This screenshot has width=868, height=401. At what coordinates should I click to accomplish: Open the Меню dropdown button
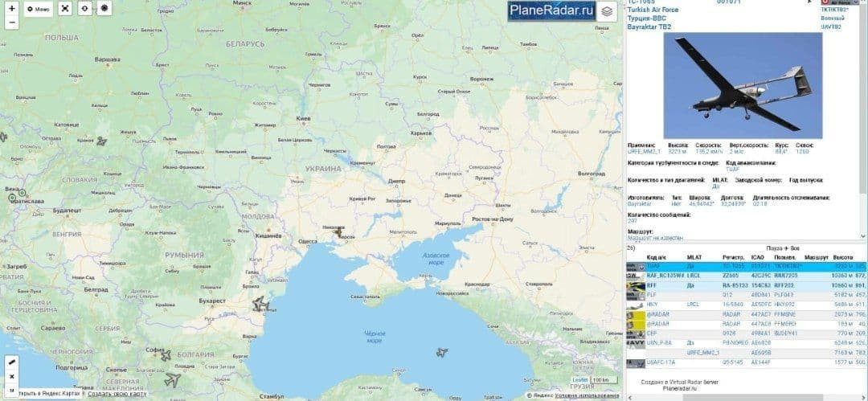(x=38, y=10)
